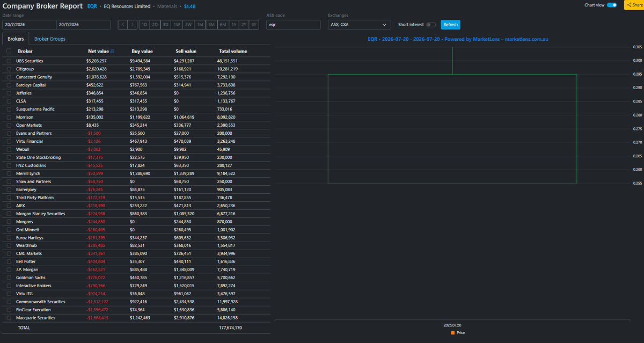Select the 2Y range button
The width and height of the screenshot is (644, 343).
pyautogui.click(x=244, y=25)
